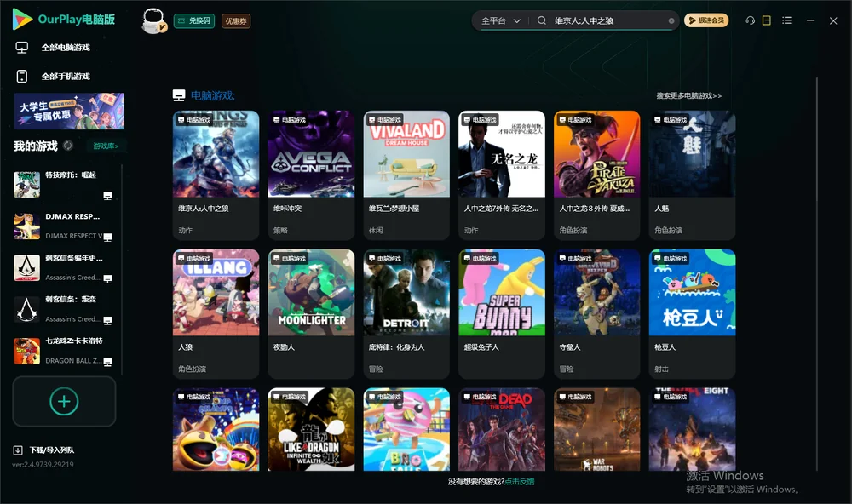Click the magnifier search icon

(541, 20)
